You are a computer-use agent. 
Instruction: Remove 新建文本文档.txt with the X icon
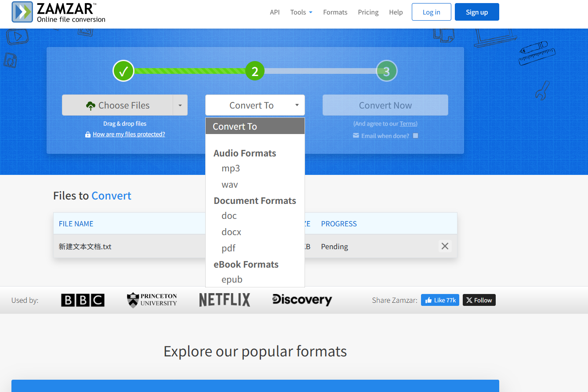pyautogui.click(x=445, y=246)
